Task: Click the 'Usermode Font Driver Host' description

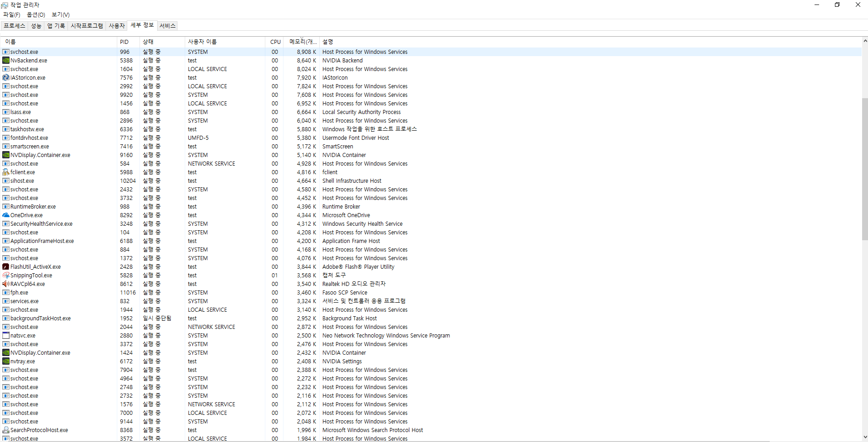Action: [355, 138]
